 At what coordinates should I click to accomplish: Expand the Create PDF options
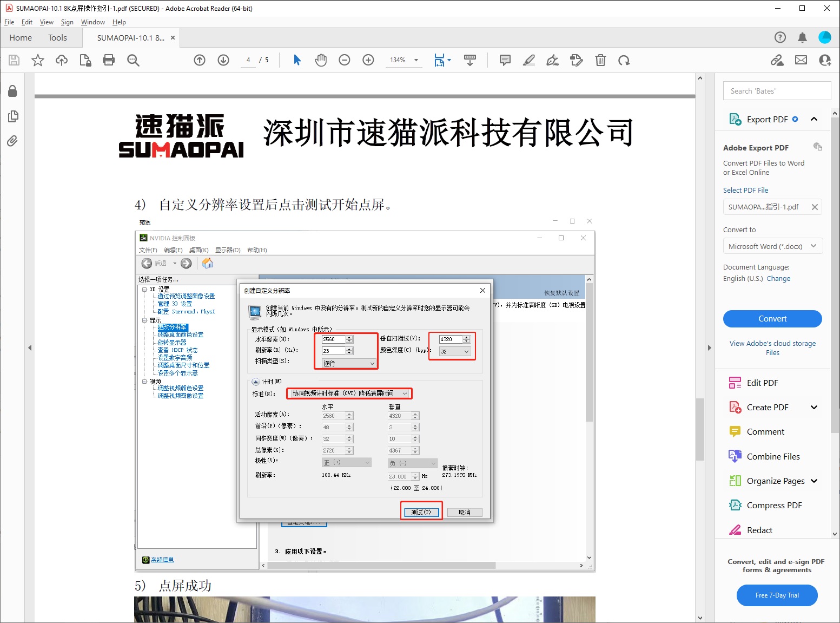(x=813, y=407)
